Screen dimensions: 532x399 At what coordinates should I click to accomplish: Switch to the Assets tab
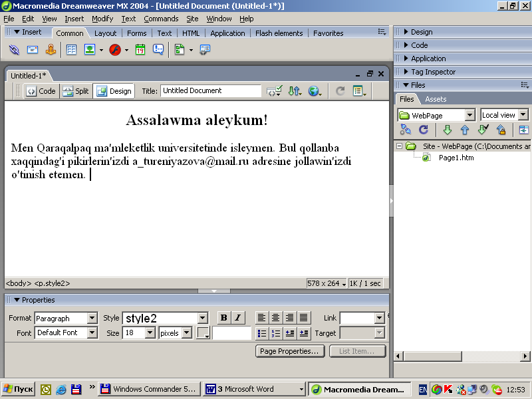pos(436,99)
